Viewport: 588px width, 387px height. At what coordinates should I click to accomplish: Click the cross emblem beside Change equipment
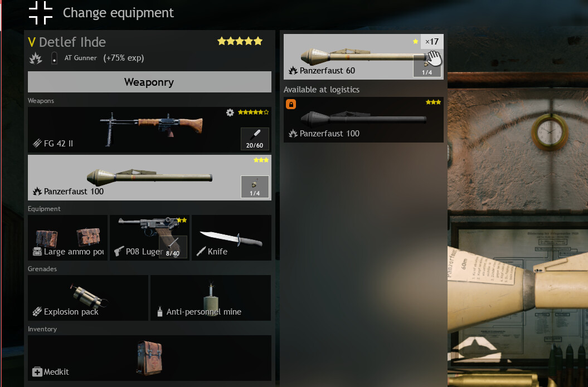pyautogui.click(x=41, y=12)
